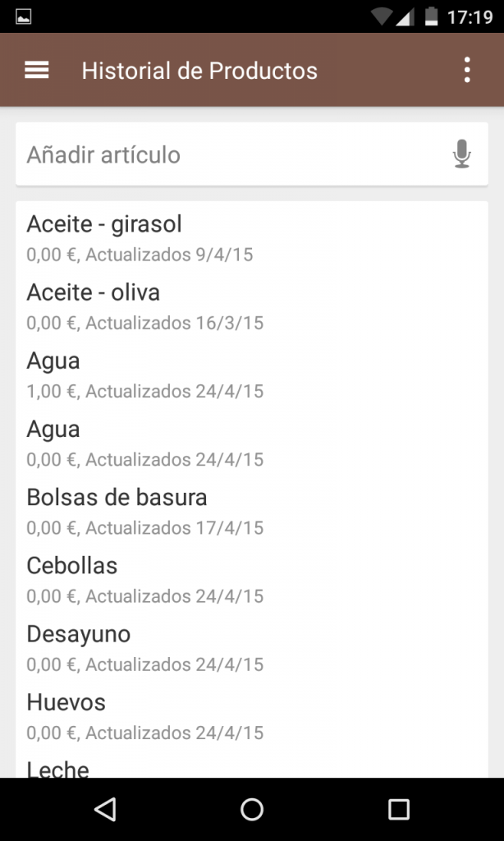Select the Cebollas product entry
Screen dimensions: 504x841
tap(252, 579)
